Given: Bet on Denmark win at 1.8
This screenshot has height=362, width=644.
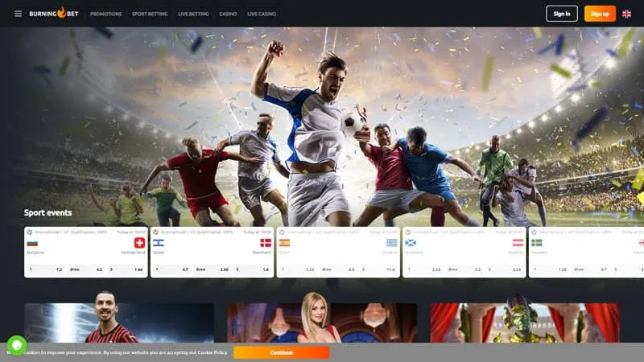Looking at the screenshot, I should coord(252,269).
